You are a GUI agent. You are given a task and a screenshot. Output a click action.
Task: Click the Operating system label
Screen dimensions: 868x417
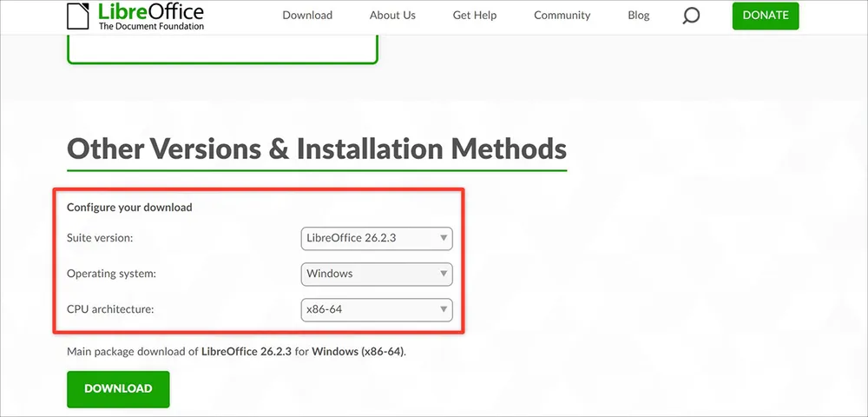(x=111, y=275)
